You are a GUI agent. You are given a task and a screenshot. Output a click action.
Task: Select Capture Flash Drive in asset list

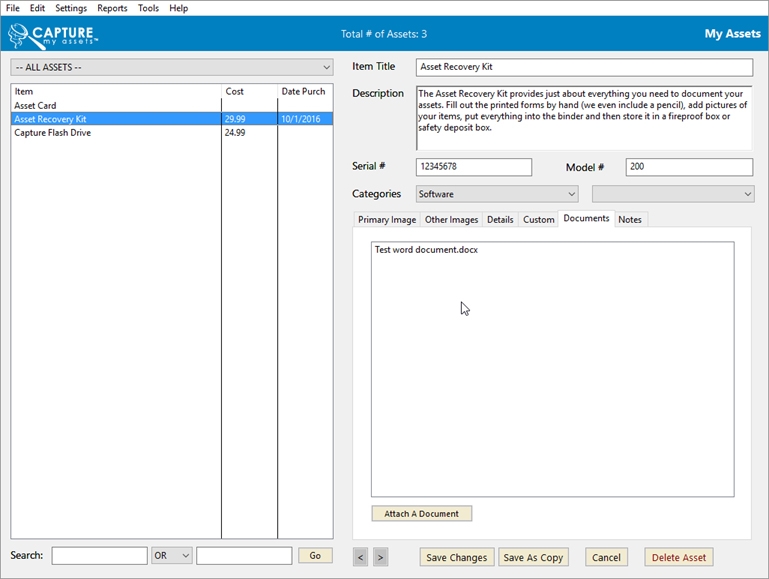53,133
